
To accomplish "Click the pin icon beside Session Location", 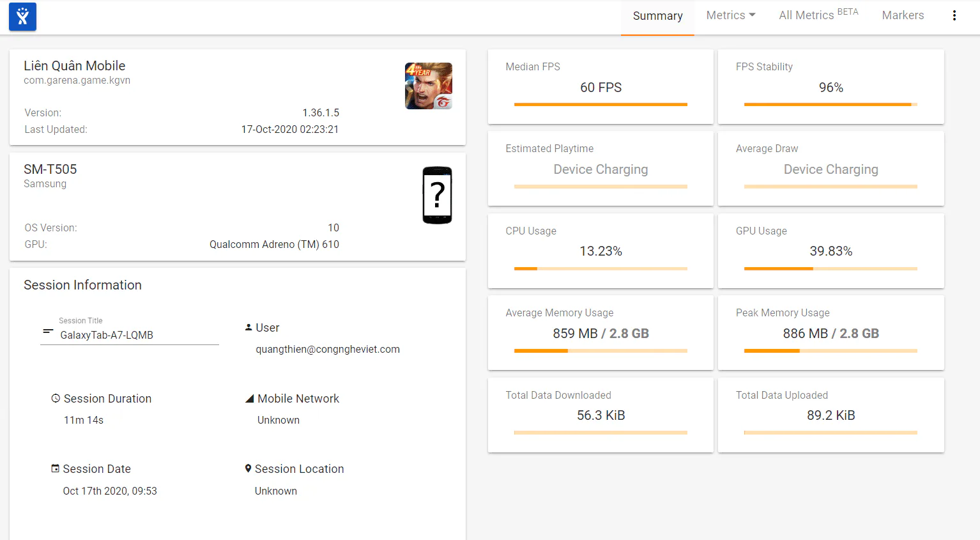I will (x=248, y=468).
